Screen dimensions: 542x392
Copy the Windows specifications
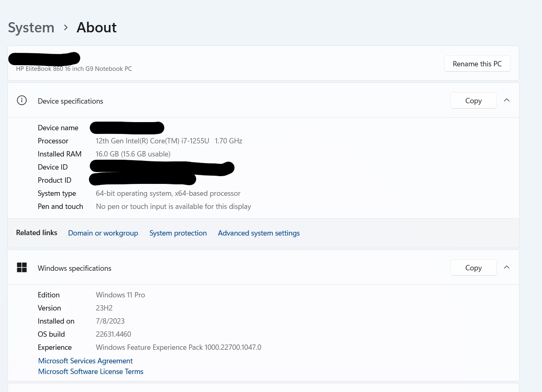[x=473, y=267]
